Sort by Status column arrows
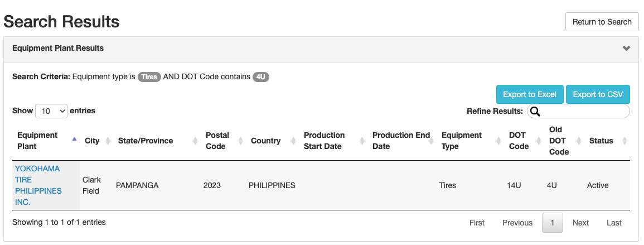 [624, 141]
